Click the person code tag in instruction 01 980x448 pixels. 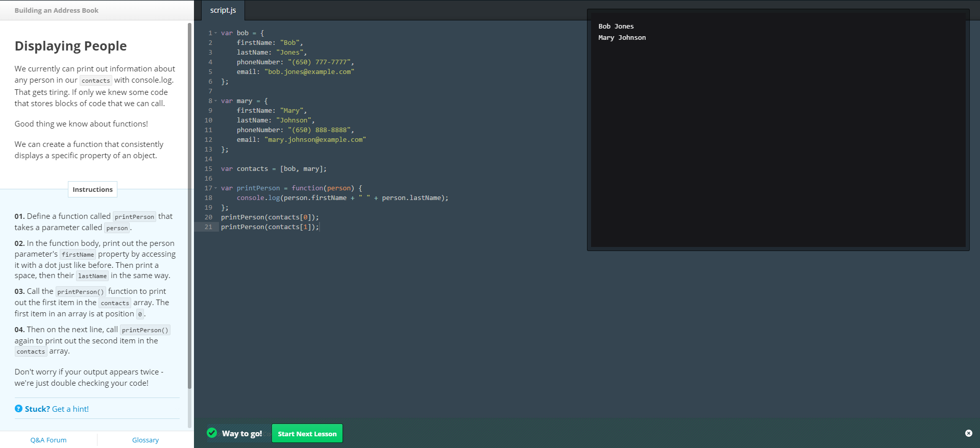point(117,228)
